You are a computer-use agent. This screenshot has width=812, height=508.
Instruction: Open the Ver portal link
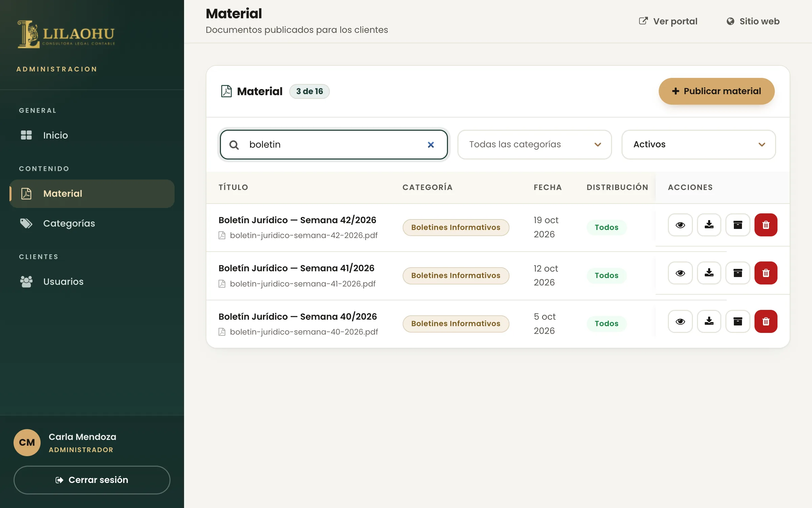pos(668,21)
